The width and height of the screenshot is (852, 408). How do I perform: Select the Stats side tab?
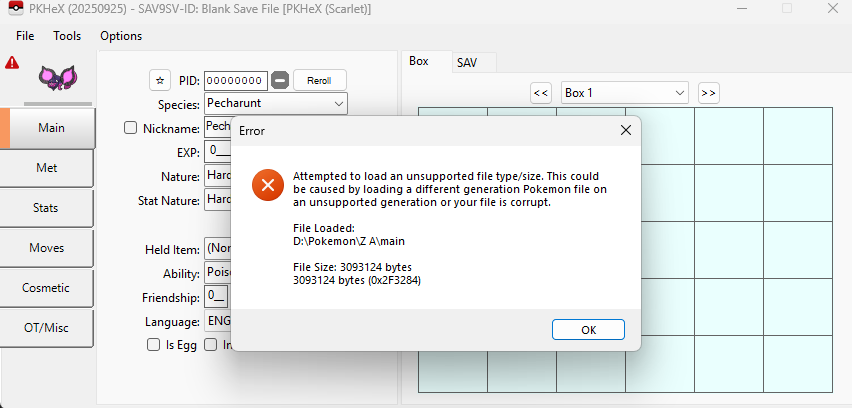(47, 208)
